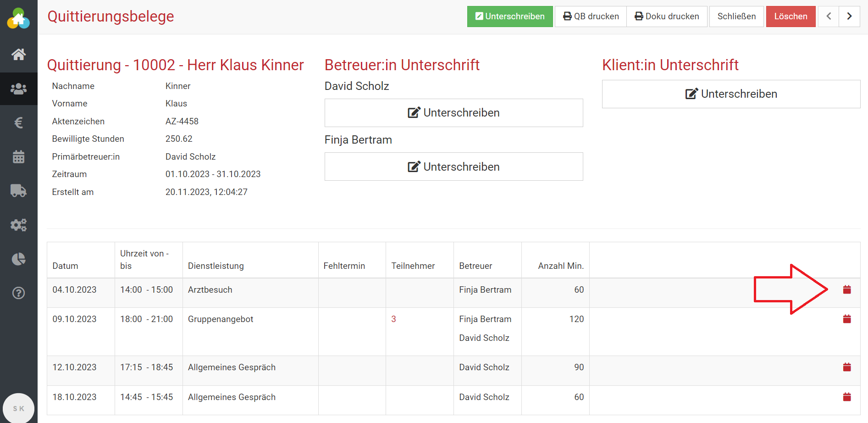This screenshot has width=868, height=423.
Task: Open the pie chart reports icon
Action: pos(18,259)
